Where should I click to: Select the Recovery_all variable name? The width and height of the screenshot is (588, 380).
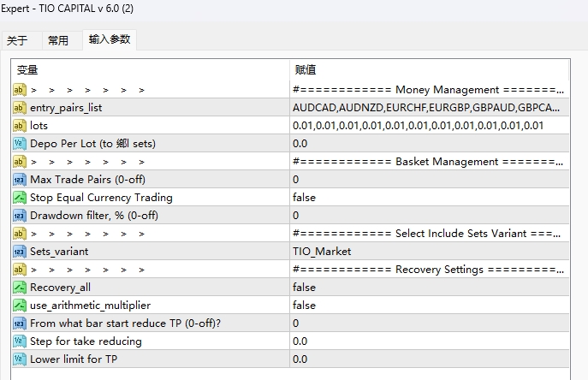pos(61,288)
